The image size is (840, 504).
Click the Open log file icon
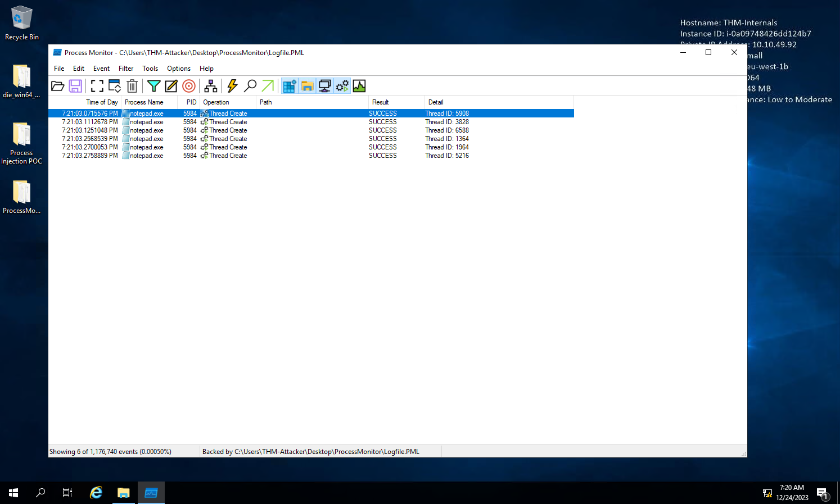[x=57, y=86]
